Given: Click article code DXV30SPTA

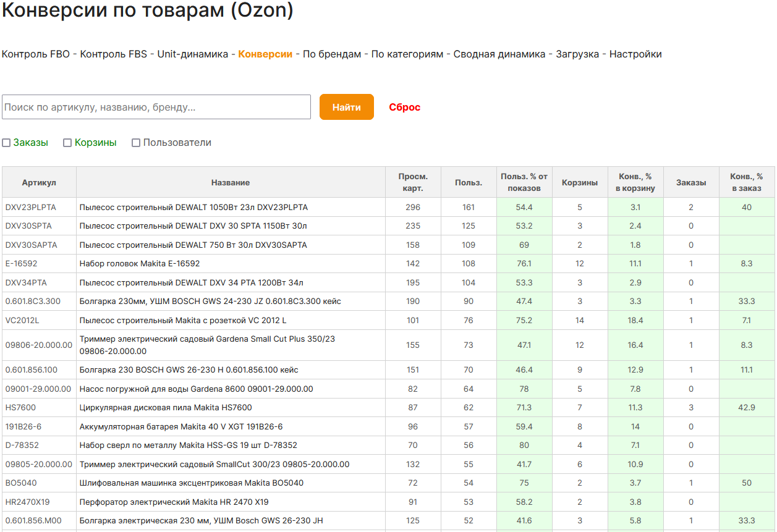Looking at the screenshot, I should pos(28,226).
